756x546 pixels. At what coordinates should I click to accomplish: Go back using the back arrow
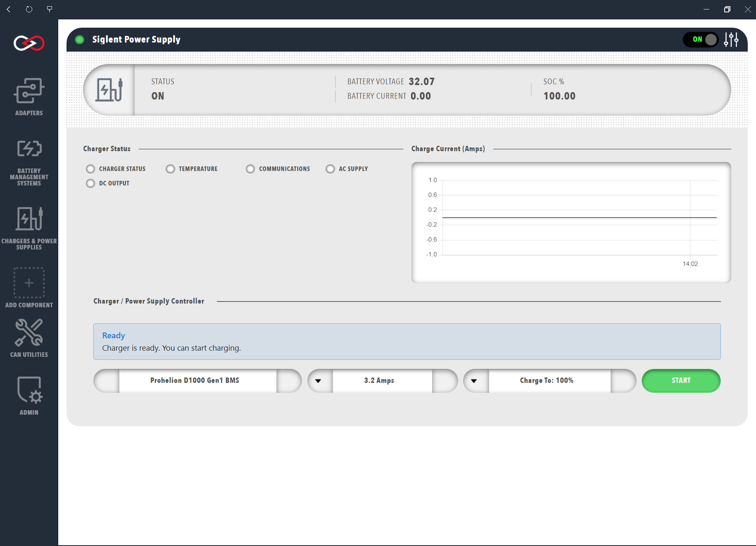(x=9, y=9)
